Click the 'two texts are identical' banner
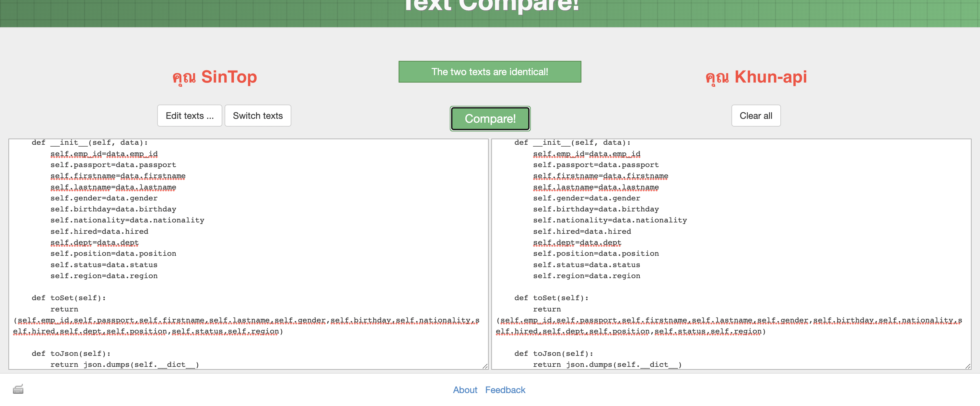 point(490,72)
